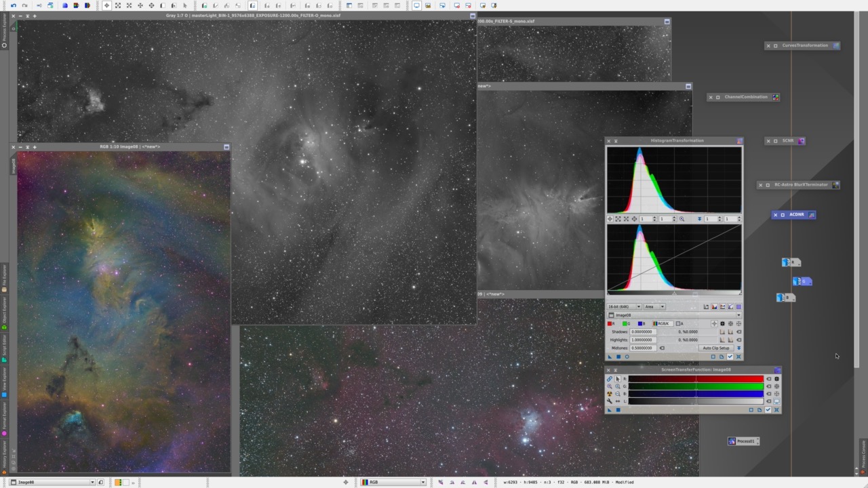Select the wrench settings icon in ScreenTransferFunction

point(610,401)
